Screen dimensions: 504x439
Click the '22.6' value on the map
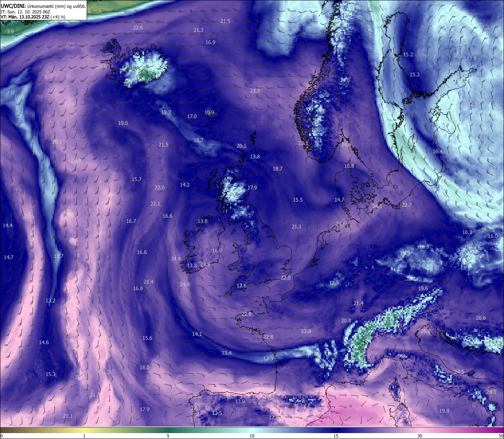click(138, 28)
